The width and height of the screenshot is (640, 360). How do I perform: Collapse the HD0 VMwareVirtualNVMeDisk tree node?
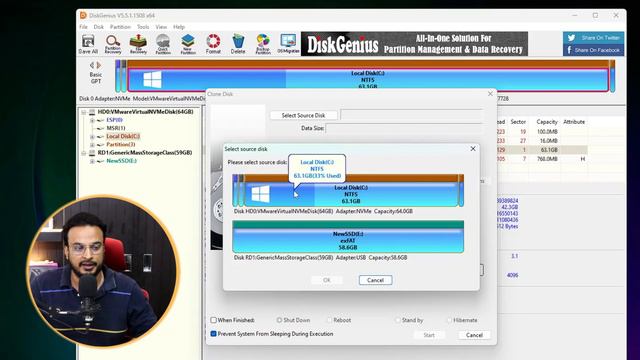[x=84, y=112]
